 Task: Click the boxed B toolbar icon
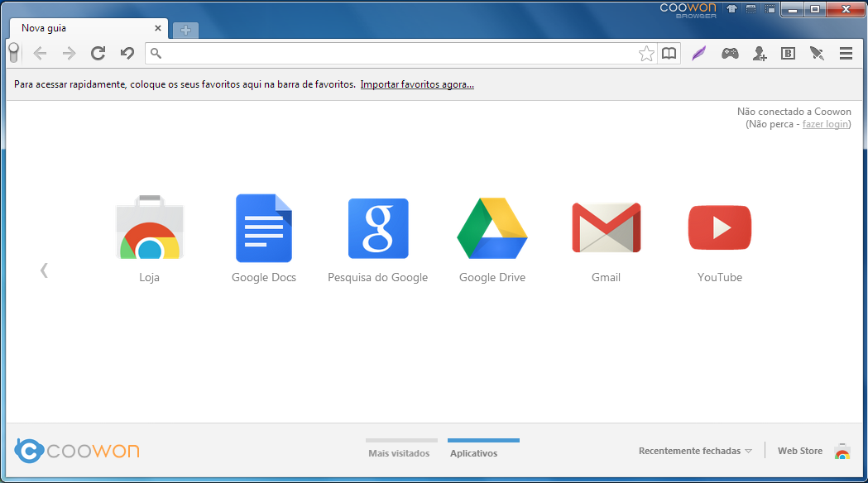(788, 54)
